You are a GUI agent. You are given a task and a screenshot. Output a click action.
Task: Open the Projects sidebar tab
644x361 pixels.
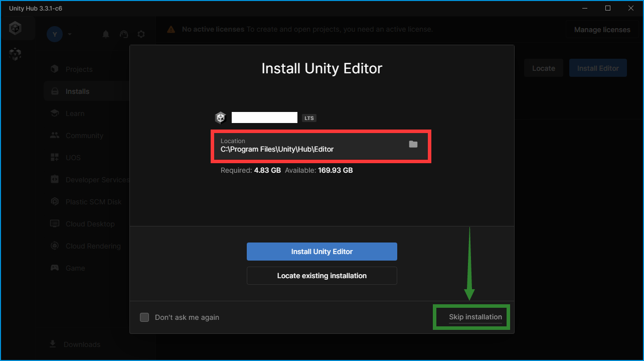coord(79,69)
